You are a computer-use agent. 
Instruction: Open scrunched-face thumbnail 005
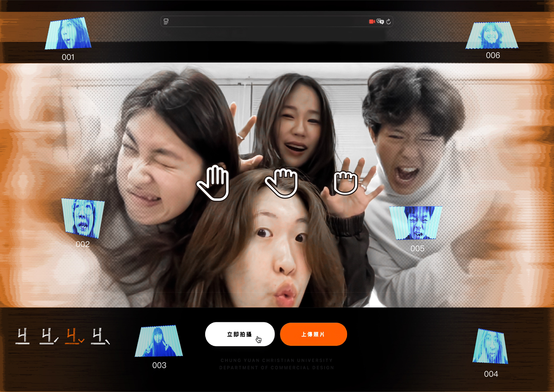tap(416, 223)
